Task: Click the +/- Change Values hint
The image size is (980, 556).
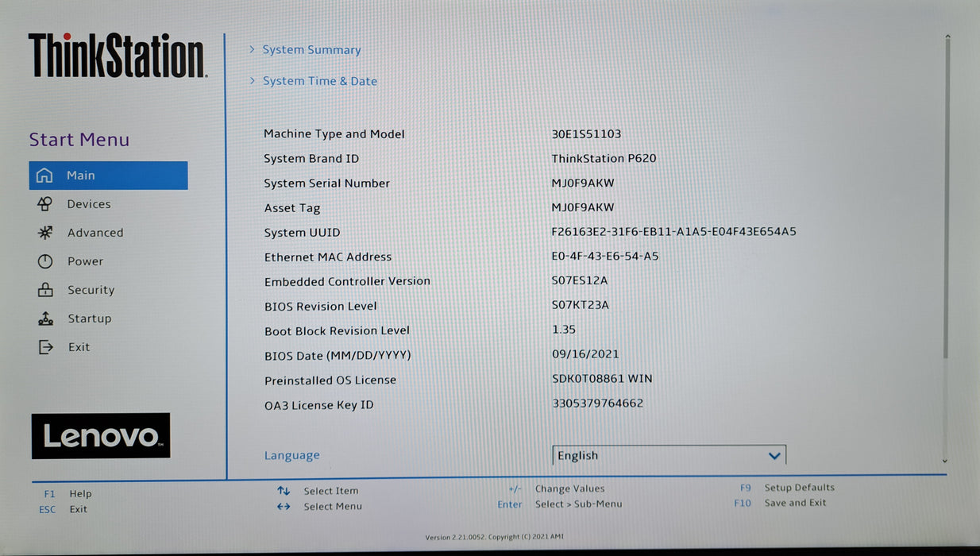Action: click(x=557, y=489)
